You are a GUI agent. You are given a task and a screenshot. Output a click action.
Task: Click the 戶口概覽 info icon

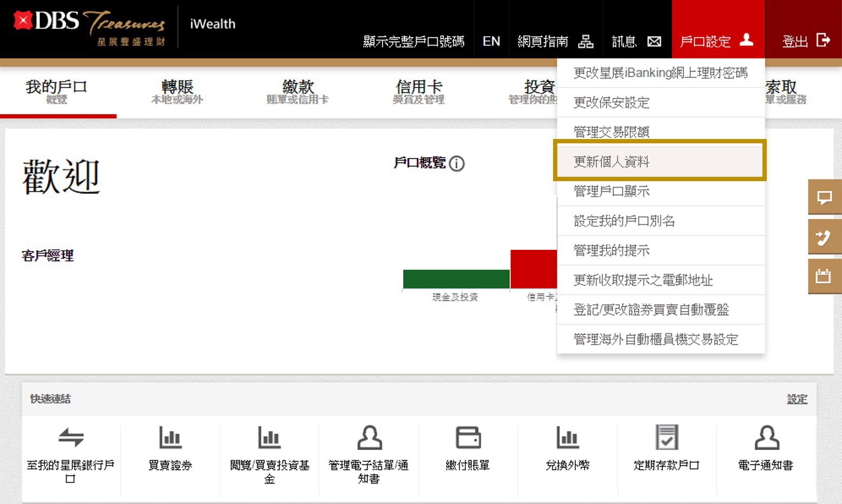coord(457,163)
